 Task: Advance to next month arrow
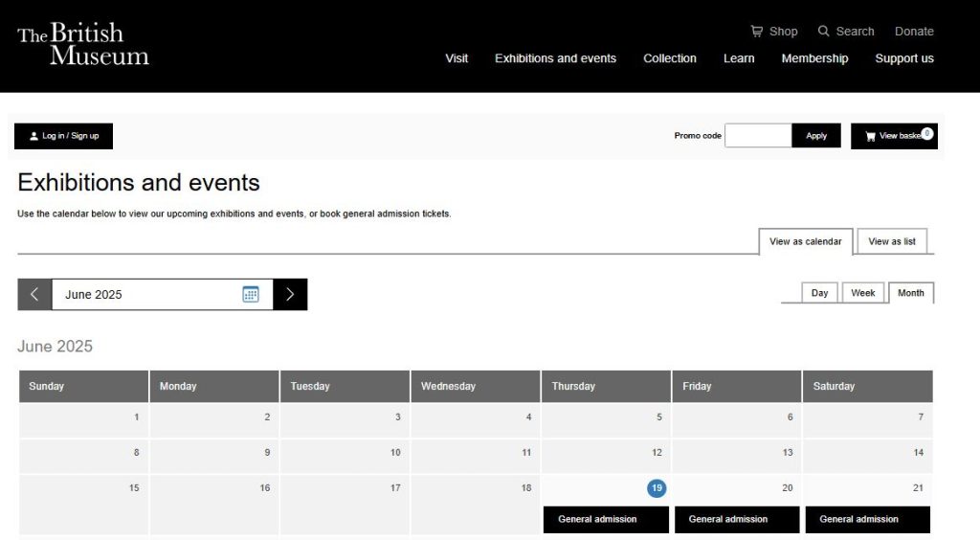point(290,295)
